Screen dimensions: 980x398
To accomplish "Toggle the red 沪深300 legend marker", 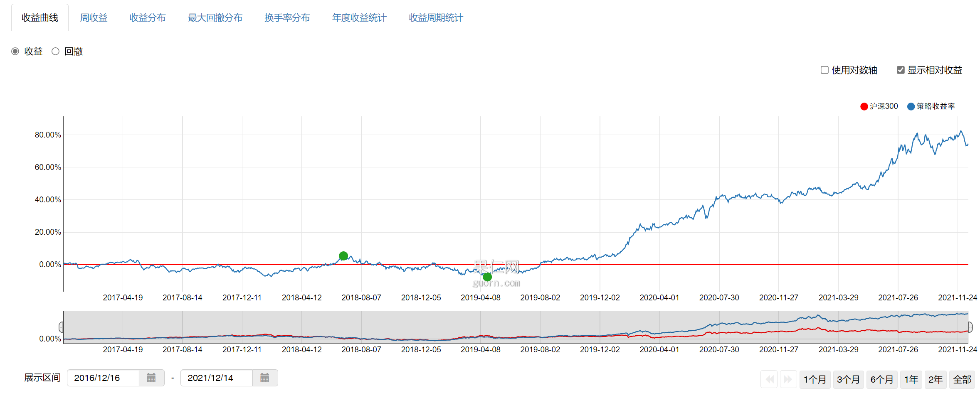I will 864,106.
